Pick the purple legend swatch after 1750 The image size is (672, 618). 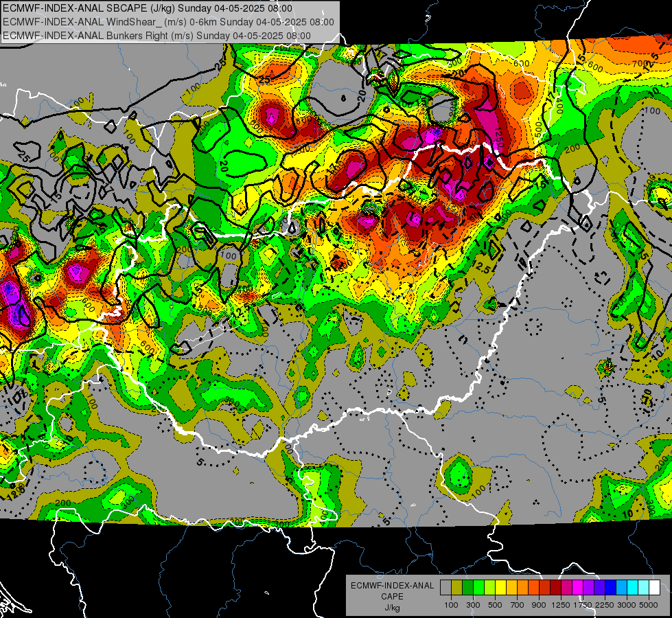tap(588, 587)
